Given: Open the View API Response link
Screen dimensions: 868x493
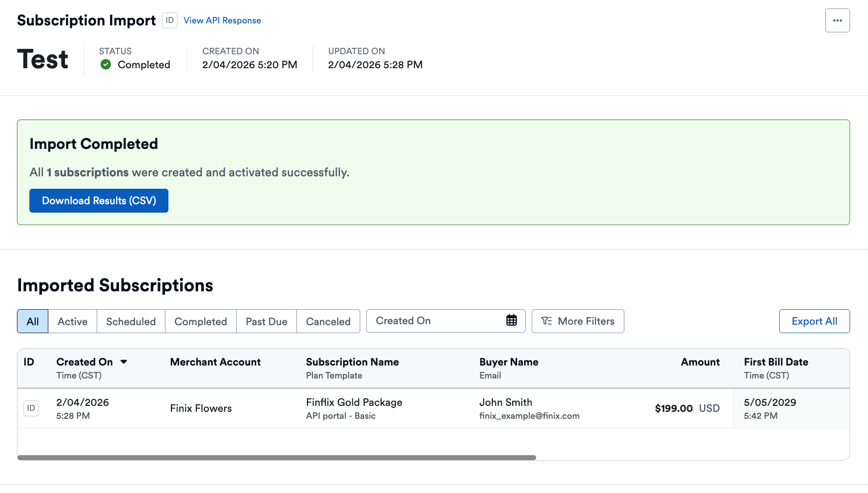Looking at the screenshot, I should pos(222,20).
